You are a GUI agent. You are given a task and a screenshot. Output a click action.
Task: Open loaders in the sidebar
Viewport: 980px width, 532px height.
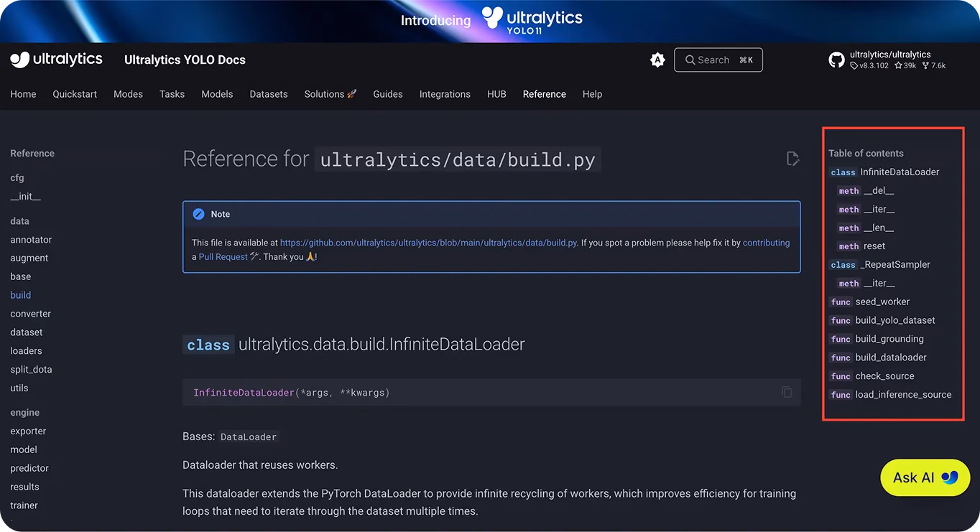tap(26, 351)
